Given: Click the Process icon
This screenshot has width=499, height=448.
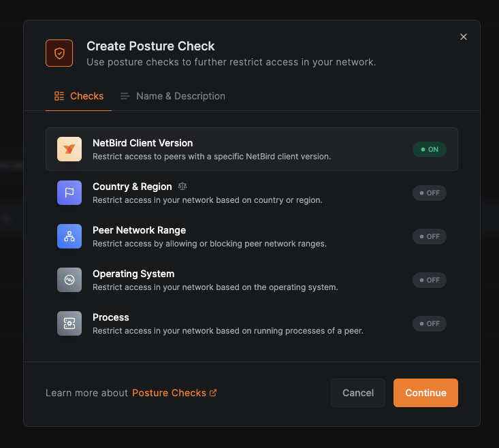Looking at the screenshot, I should (69, 323).
